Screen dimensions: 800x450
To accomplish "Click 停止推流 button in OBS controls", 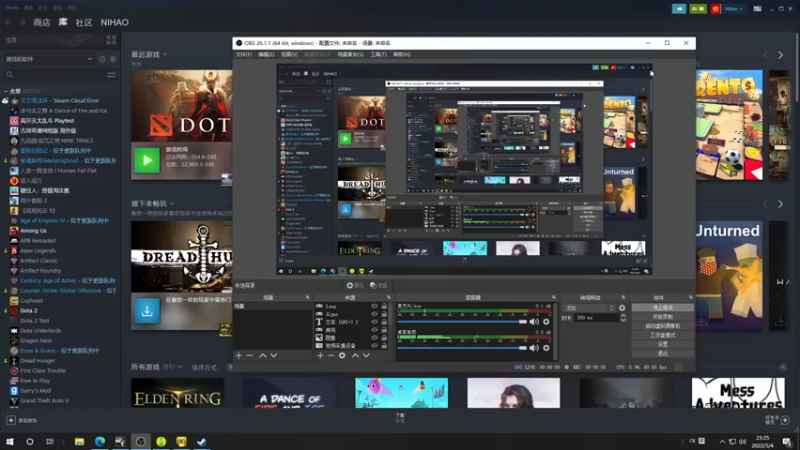I will tap(662, 308).
